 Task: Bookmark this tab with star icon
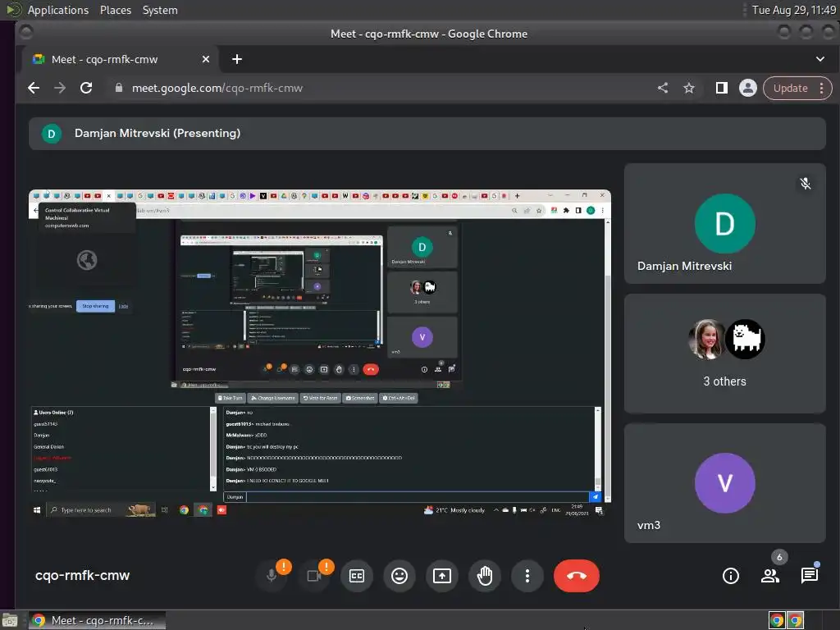coord(689,88)
